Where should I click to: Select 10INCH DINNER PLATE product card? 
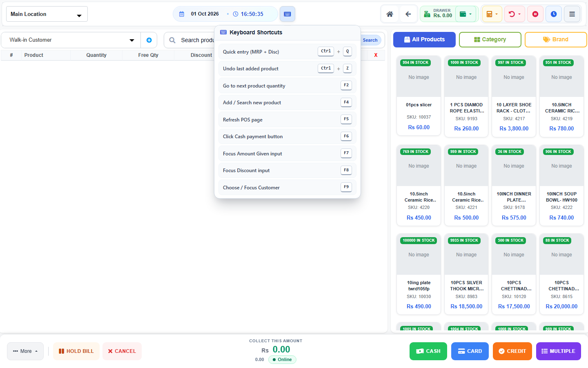514,185
